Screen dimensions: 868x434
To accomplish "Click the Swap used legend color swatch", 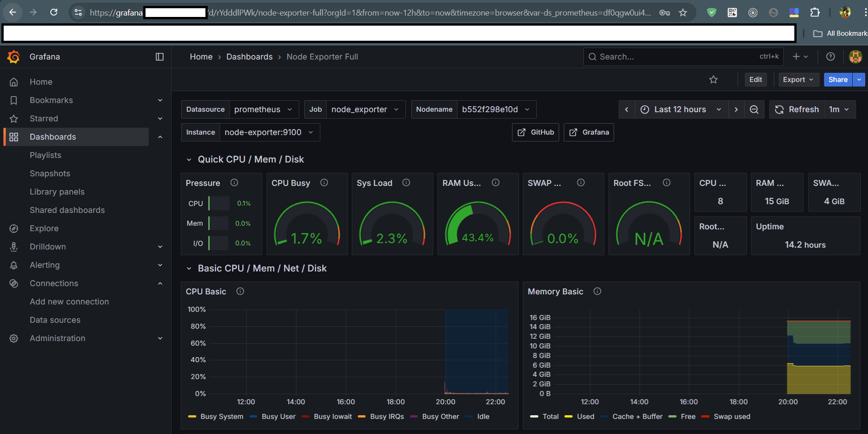I will pos(705,417).
